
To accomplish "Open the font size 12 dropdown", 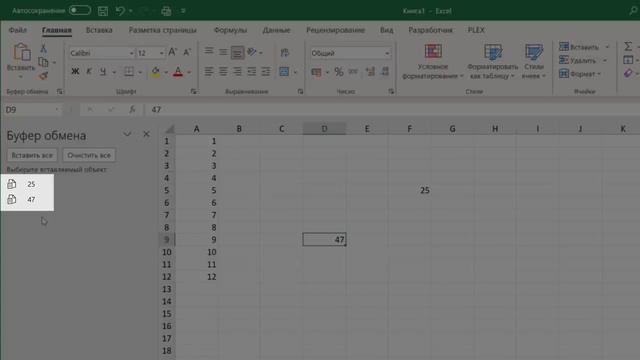I will pos(161,53).
